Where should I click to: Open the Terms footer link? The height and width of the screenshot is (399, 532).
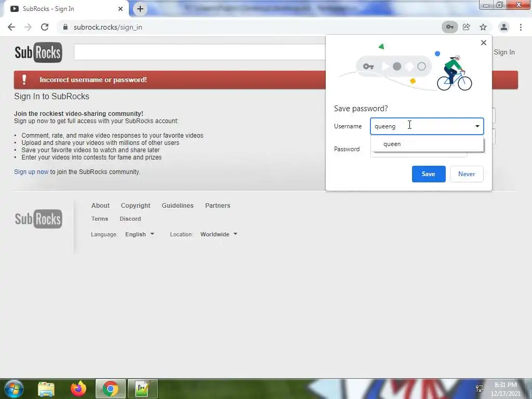(99, 219)
